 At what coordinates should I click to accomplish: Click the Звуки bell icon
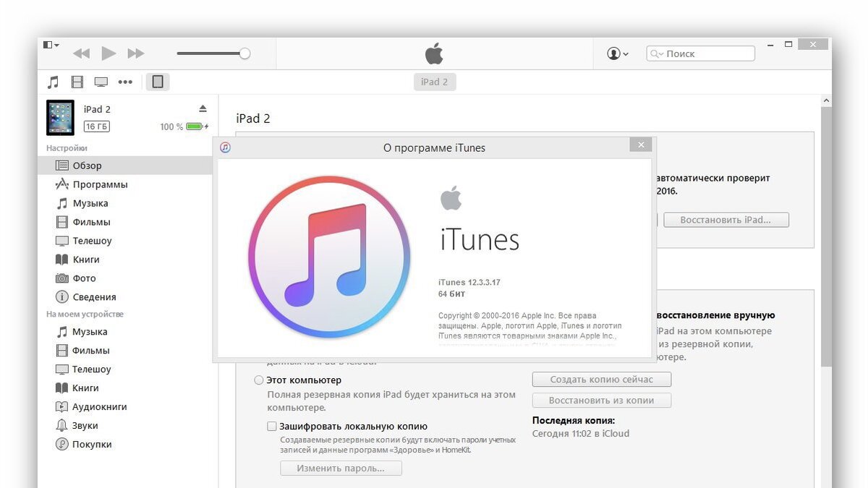62,426
